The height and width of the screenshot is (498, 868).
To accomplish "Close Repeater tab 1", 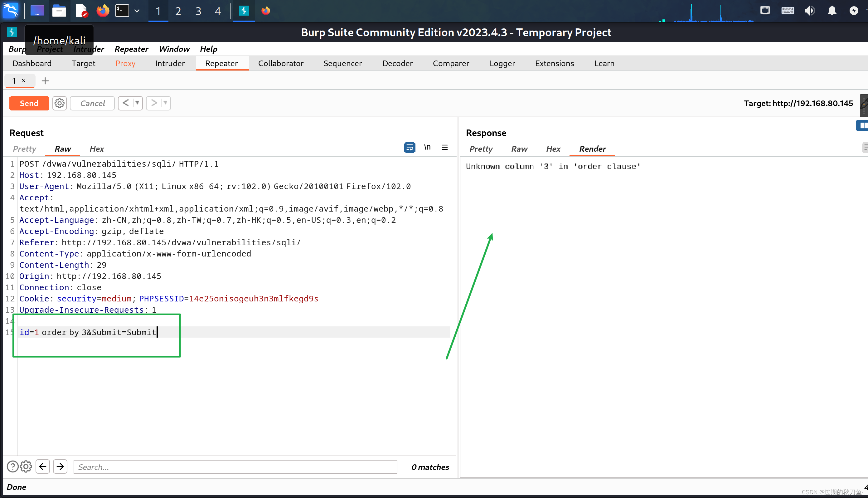I will tap(24, 81).
